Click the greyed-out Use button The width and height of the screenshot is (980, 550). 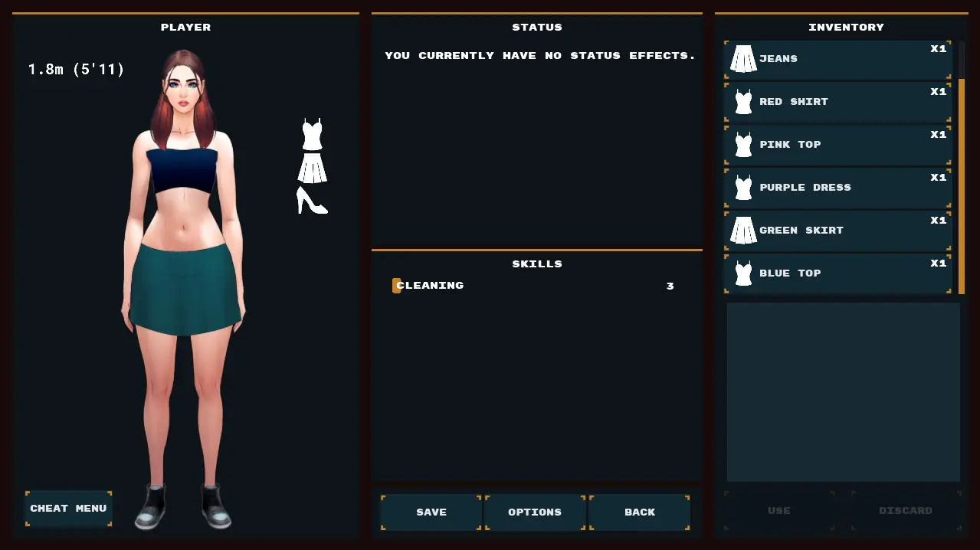[x=779, y=511]
